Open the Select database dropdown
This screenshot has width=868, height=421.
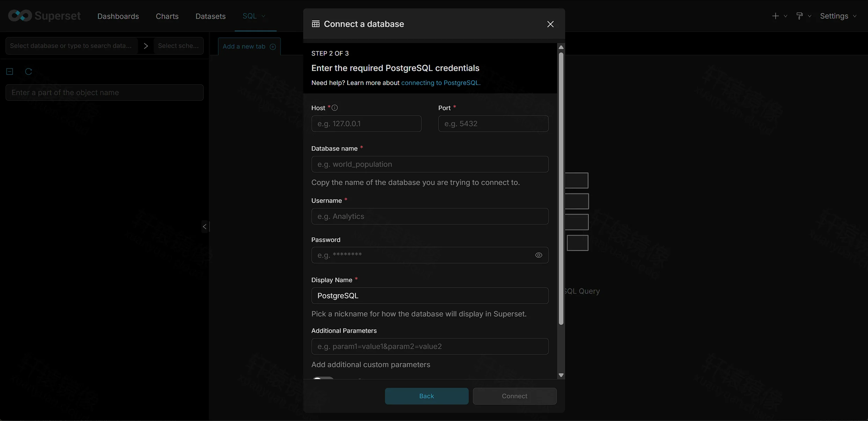coord(71,46)
